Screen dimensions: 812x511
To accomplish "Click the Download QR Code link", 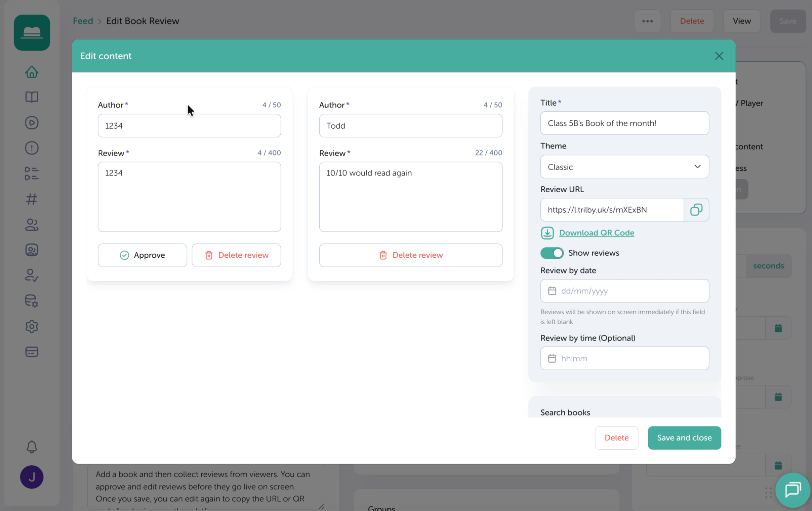I will [596, 233].
